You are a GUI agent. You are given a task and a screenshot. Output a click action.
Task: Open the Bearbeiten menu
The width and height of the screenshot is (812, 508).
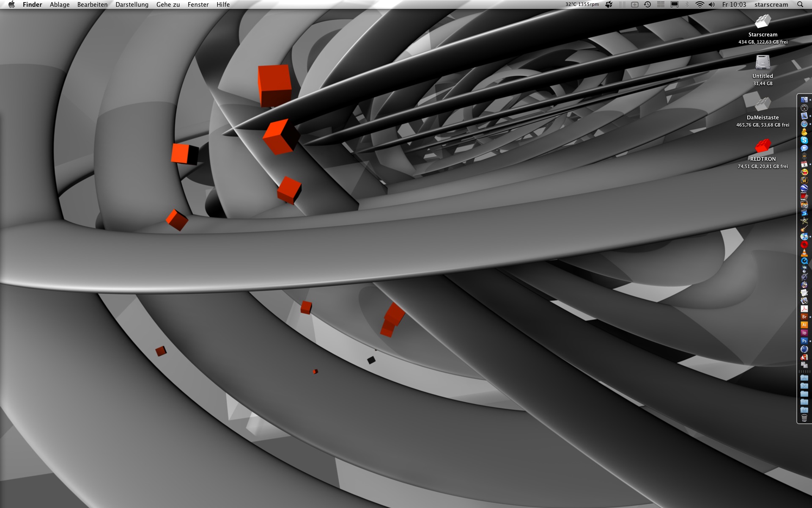tap(92, 5)
